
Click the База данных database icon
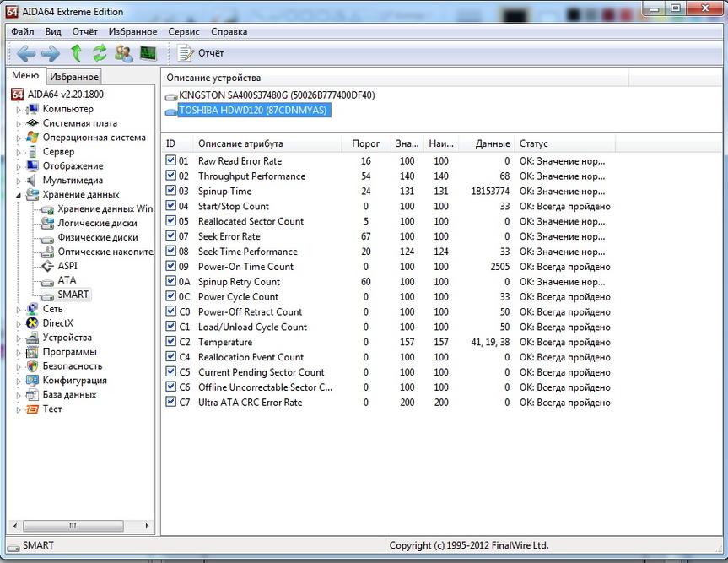(x=33, y=395)
